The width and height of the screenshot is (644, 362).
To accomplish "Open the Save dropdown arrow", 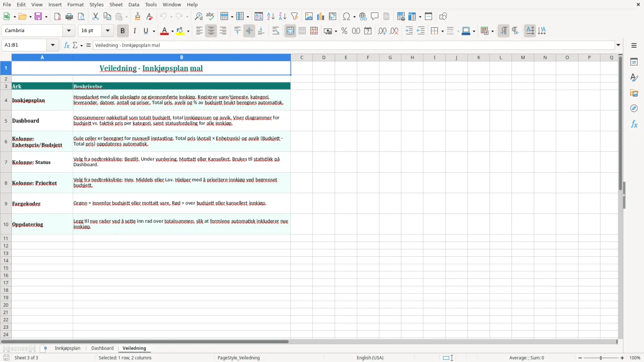I will click(46, 17).
